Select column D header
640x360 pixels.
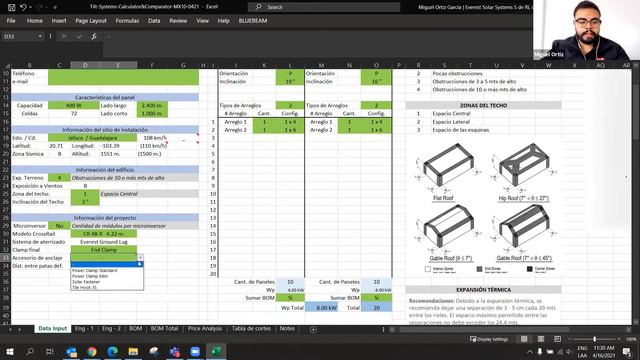click(x=85, y=65)
